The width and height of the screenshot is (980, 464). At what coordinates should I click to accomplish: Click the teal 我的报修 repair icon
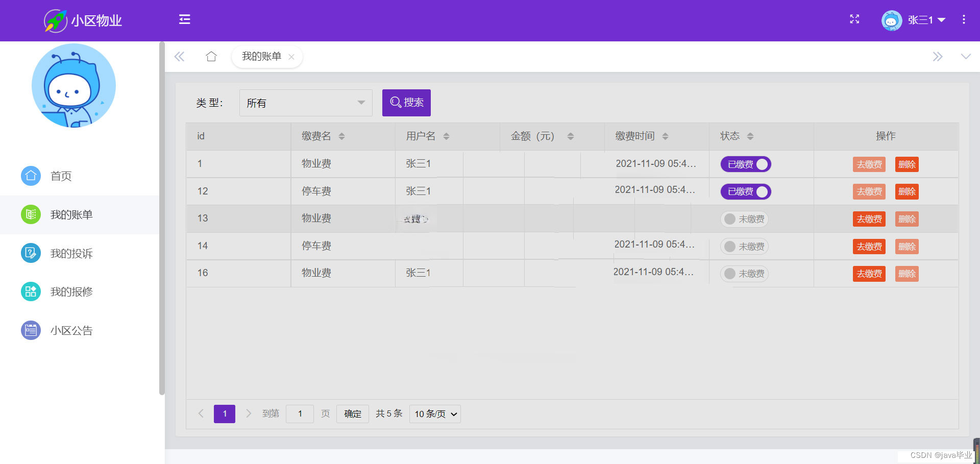[31, 291]
